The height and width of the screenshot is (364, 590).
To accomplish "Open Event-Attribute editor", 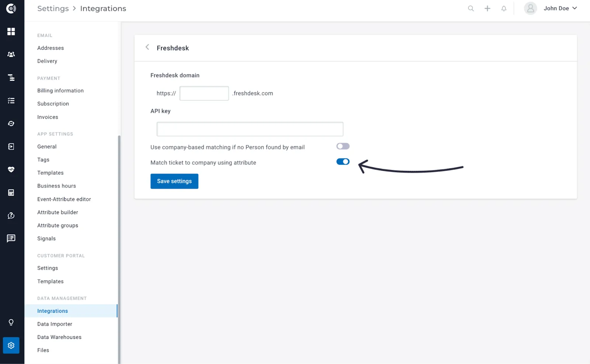I will (64, 199).
